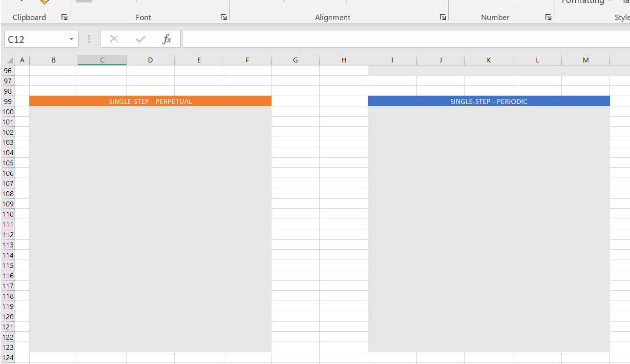The height and width of the screenshot is (364, 630).
Task: Open the Clipboard dialog launcher
Action: click(64, 17)
